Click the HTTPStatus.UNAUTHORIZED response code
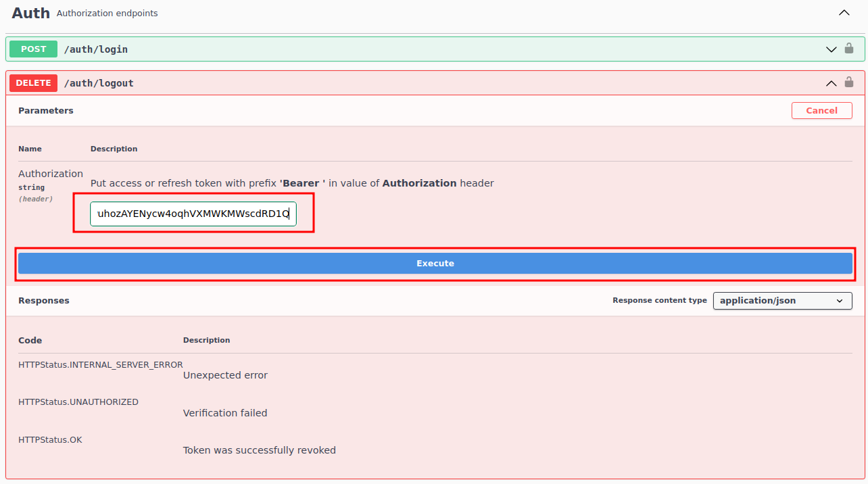This screenshot has height=484, width=868. [x=78, y=402]
